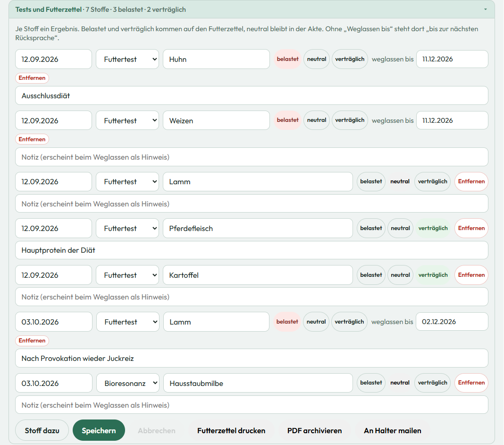Click the Huhn substance name field
The width and height of the screenshot is (504, 445).
click(x=216, y=59)
